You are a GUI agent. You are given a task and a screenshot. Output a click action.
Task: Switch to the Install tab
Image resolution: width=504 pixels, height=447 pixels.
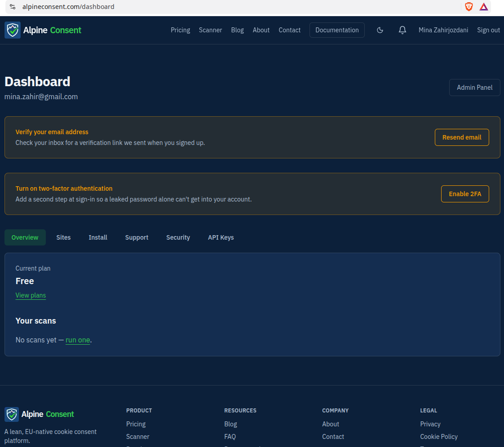[98, 237]
